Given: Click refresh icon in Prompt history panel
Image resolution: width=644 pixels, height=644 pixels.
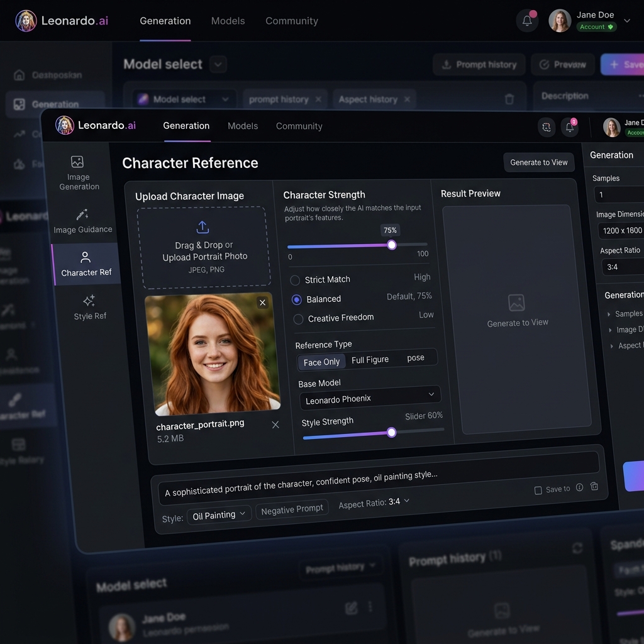Looking at the screenshot, I should [x=577, y=548].
